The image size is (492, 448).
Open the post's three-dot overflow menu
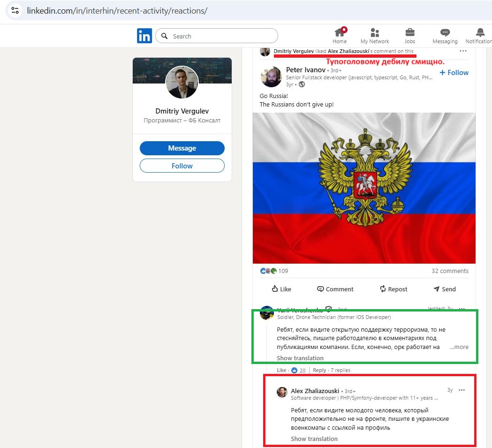[x=463, y=51]
